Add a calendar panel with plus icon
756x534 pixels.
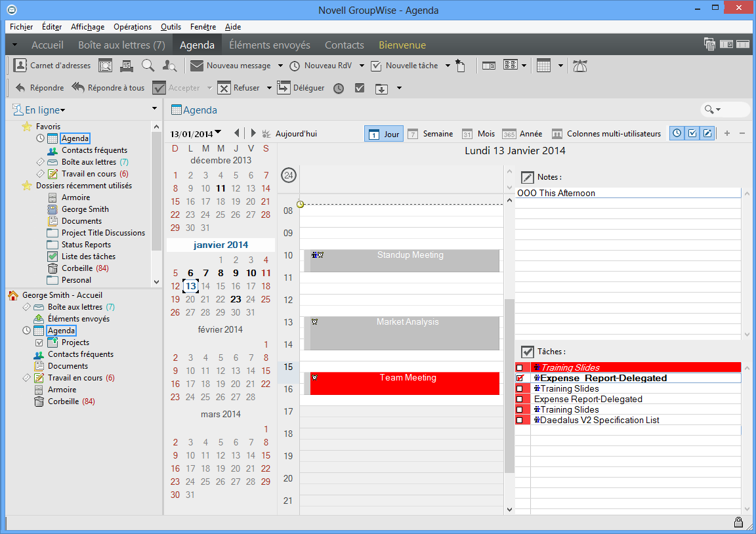click(x=727, y=134)
